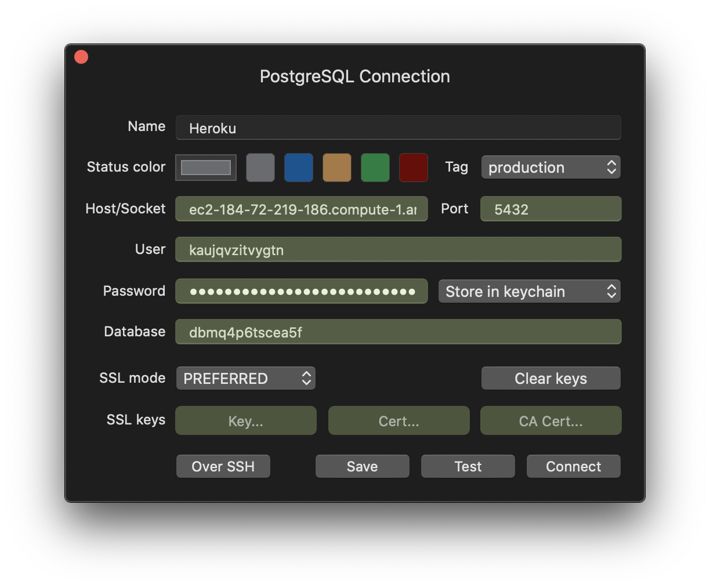Open the Over SSH settings
The height and width of the screenshot is (588, 710).
(223, 466)
